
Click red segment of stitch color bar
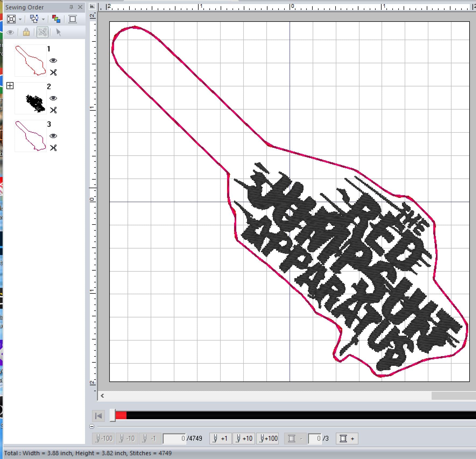[121, 415]
